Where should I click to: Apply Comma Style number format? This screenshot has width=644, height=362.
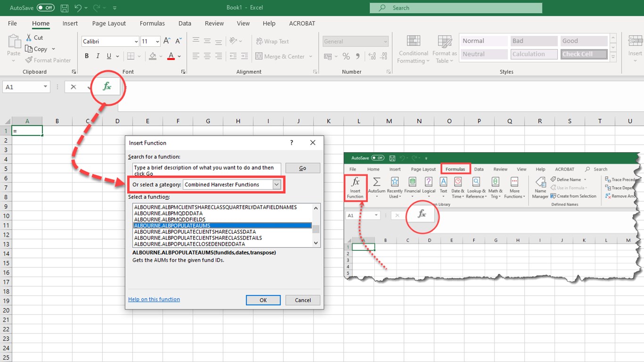[358, 56]
